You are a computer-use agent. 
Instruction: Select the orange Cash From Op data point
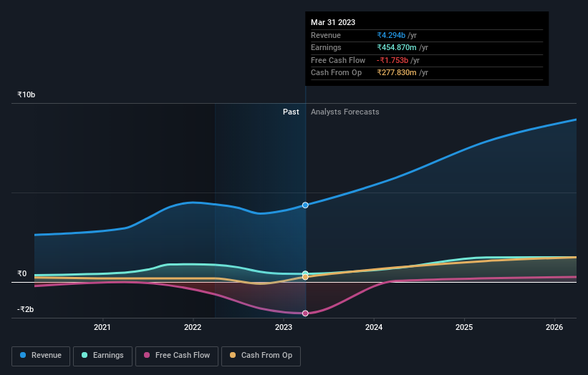click(305, 277)
